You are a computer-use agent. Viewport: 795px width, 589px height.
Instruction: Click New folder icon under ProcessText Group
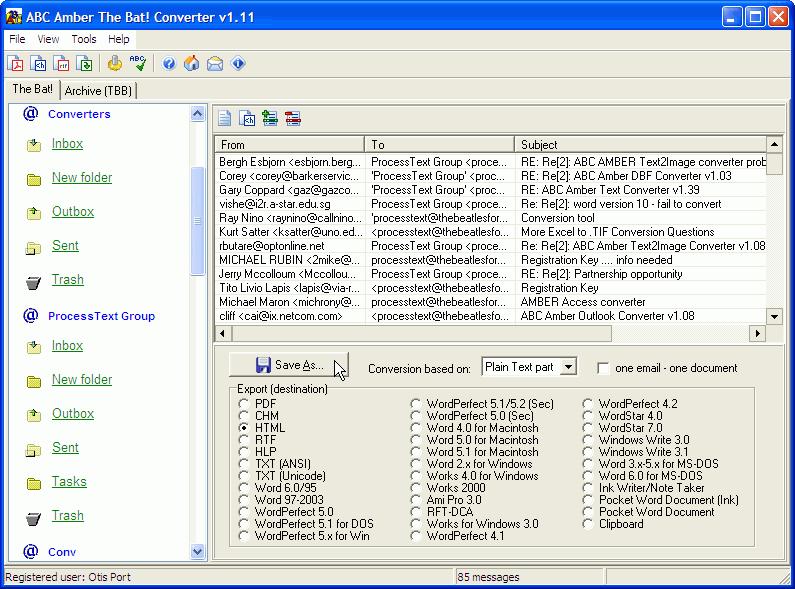34,381
